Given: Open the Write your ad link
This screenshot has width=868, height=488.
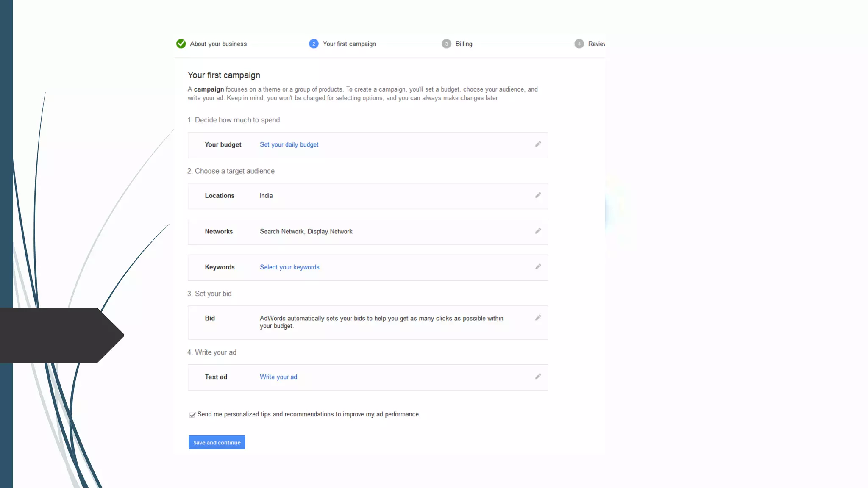Looking at the screenshot, I should 278,377.
